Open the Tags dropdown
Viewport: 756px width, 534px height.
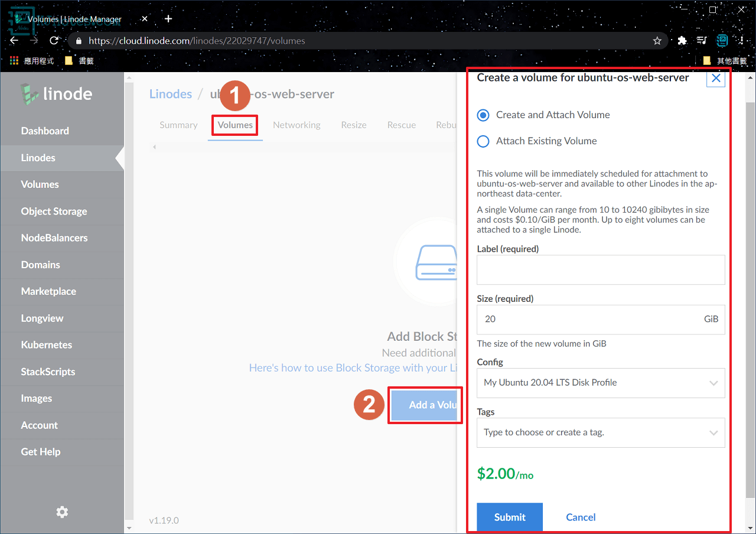pos(600,432)
